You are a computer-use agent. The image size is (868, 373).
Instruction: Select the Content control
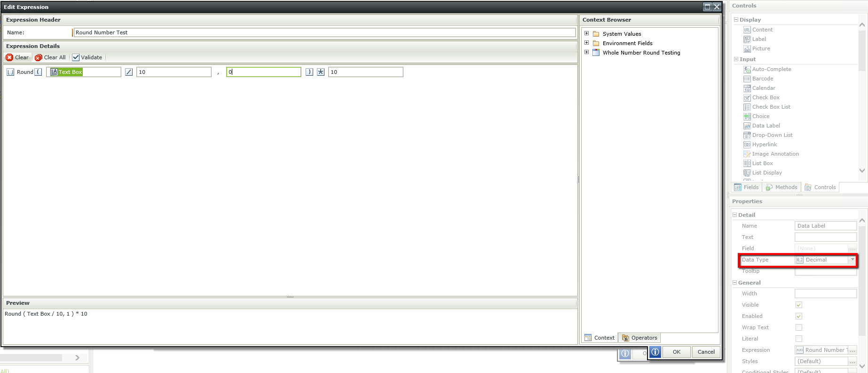(x=758, y=30)
